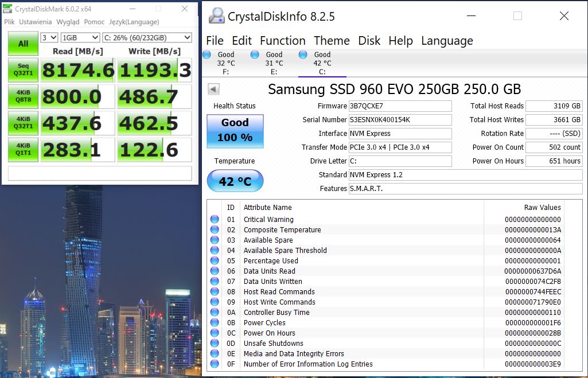Open Disk menu in CrystalDiskInfo
Image resolution: width=588 pixels, height=378 pixels.
click(369, 41)
